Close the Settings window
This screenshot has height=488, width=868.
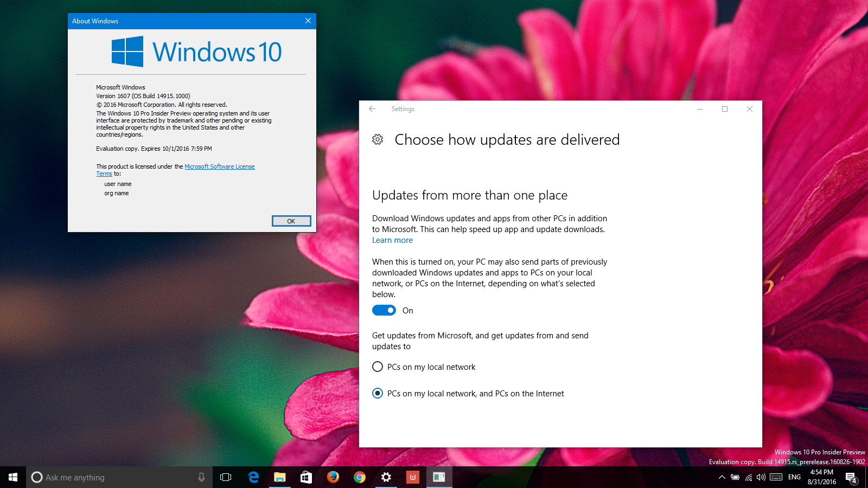pos(750,109)
